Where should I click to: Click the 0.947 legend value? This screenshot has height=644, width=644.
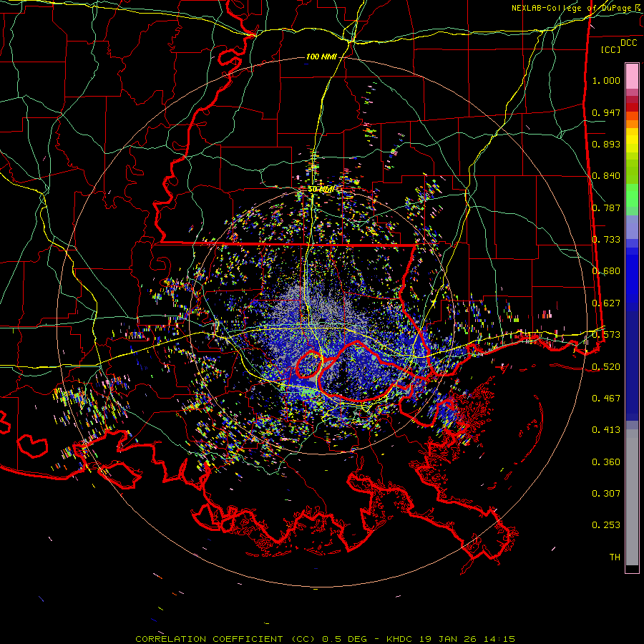click(606, 112)
